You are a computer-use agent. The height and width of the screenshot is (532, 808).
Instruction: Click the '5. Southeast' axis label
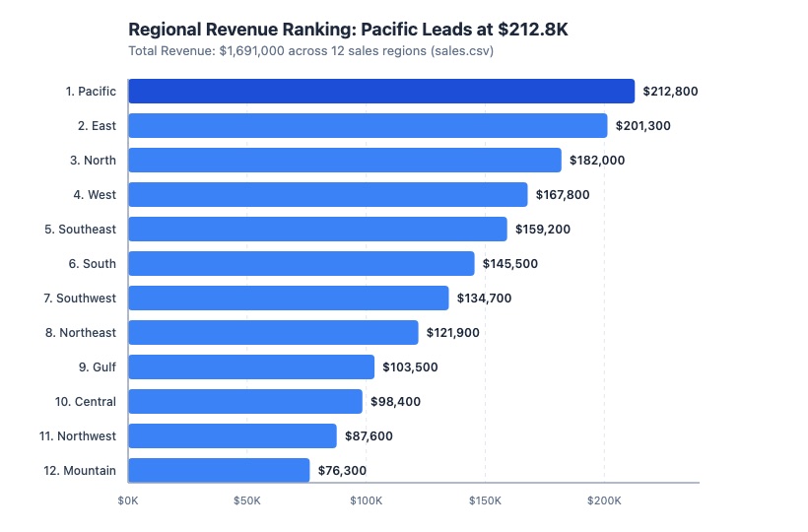[81, 230]
